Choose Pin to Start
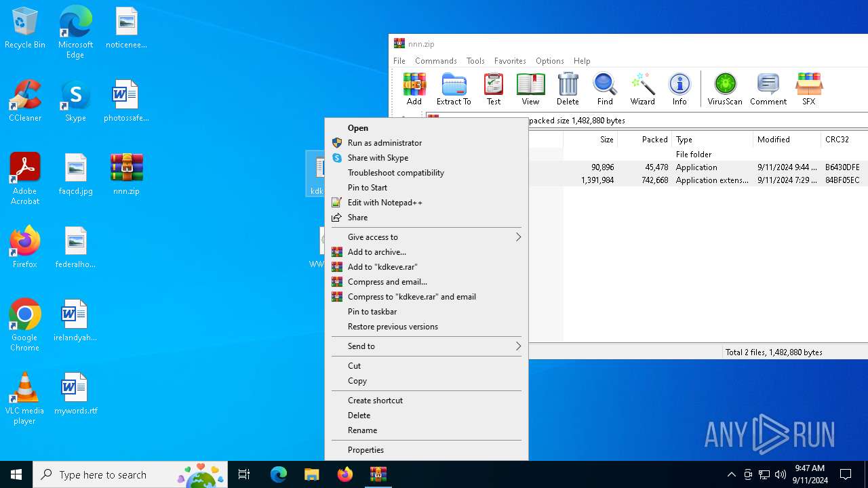 pyautogui.click(x=427, y=188)
